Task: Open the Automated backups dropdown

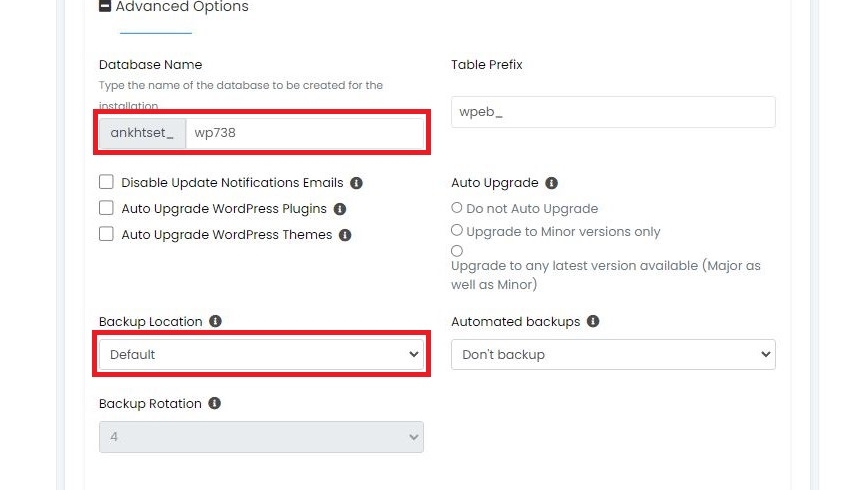Action: (613, 355)
